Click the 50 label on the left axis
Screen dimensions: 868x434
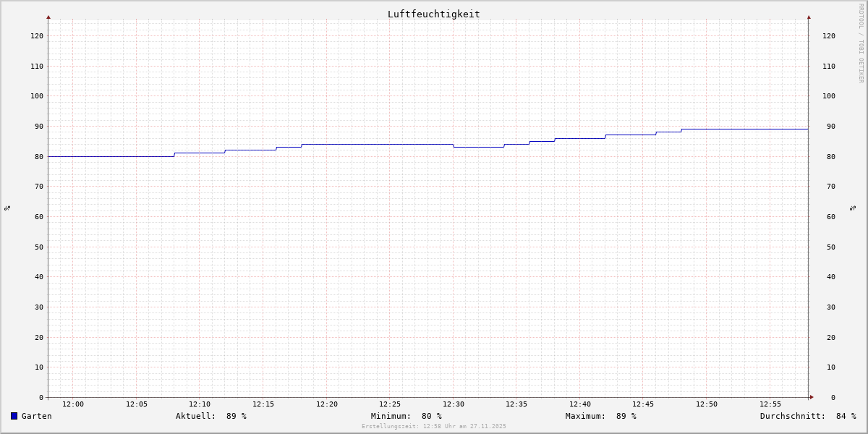pyautogui.click(x=39, y=247)
